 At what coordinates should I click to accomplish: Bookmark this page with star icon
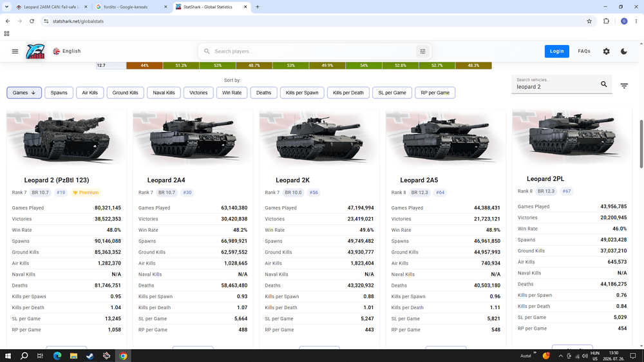[589, 21]
